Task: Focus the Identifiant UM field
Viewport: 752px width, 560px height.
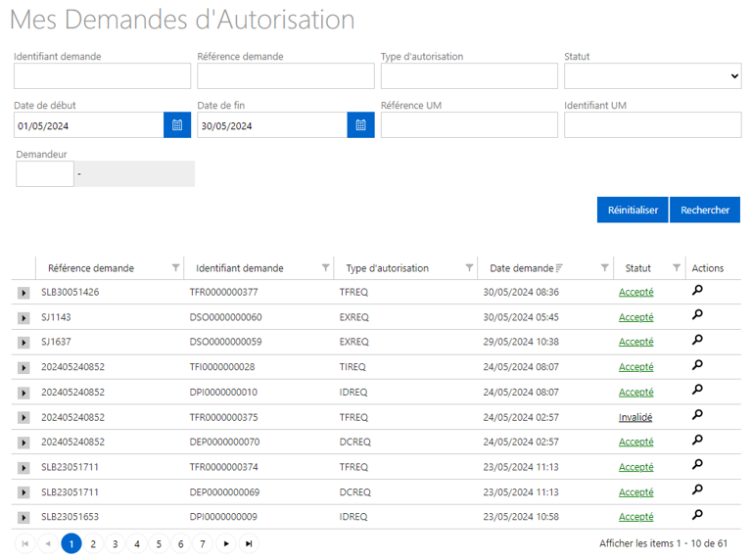Action: [x=653, y=125]
